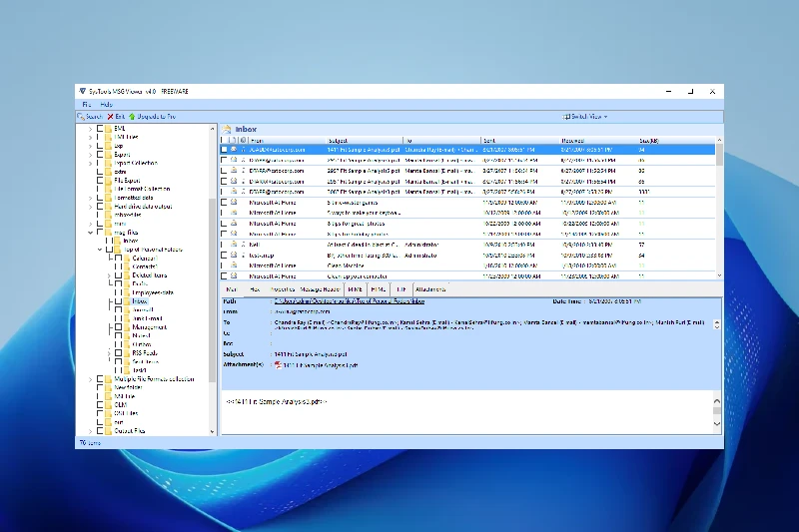Sort emails by the Subject column header
The image size is (799, 532).
pyautogui.click(x=365, y=140)
